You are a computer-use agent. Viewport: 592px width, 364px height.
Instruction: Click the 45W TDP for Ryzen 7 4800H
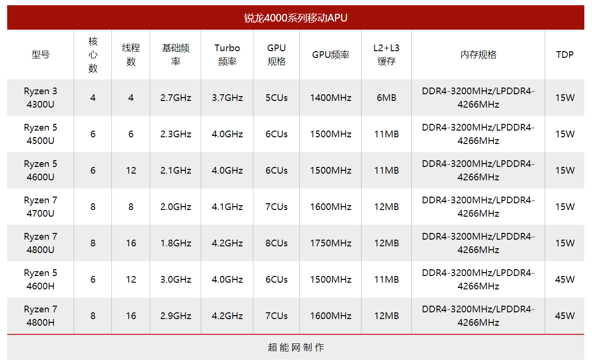(565, 316)
